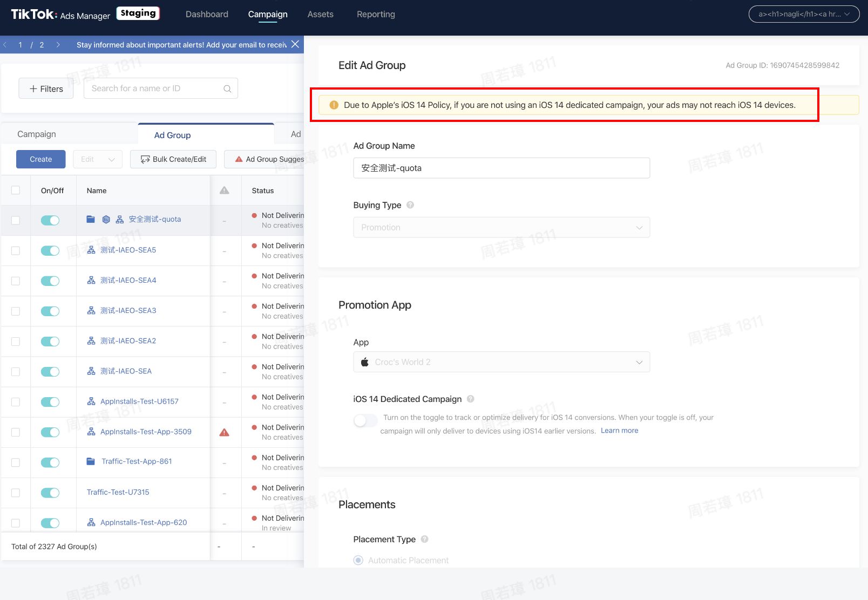Click the tree structure icon next to 测试-IAEO-SEA5
Image resolution: width=868 pixels, height=600 pixels.
(x=91, y=250)
